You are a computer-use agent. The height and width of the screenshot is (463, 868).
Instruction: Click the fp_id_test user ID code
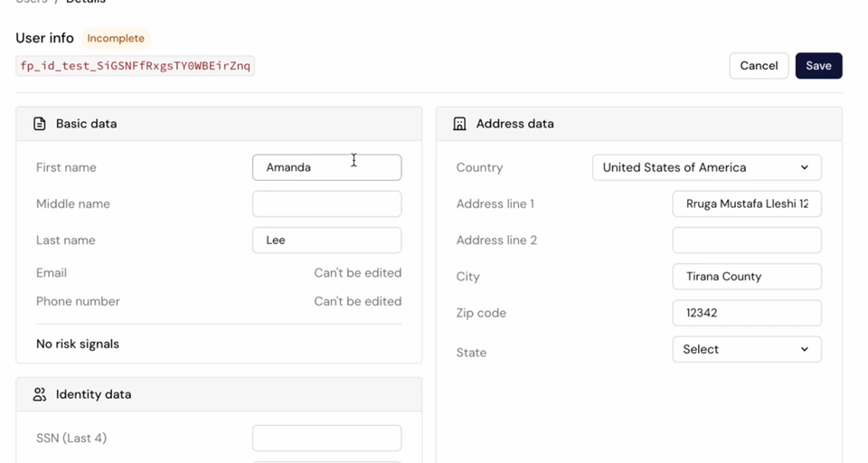click(x=135, y=66)
